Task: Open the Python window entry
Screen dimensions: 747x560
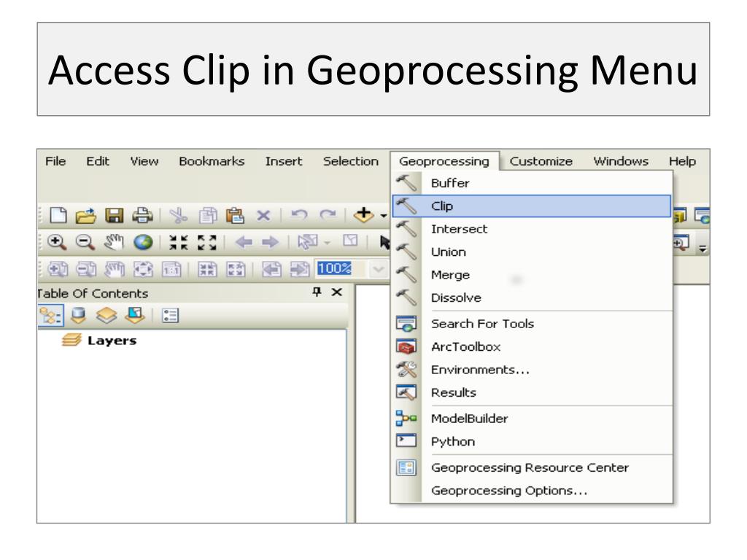Action: [532, 441]
